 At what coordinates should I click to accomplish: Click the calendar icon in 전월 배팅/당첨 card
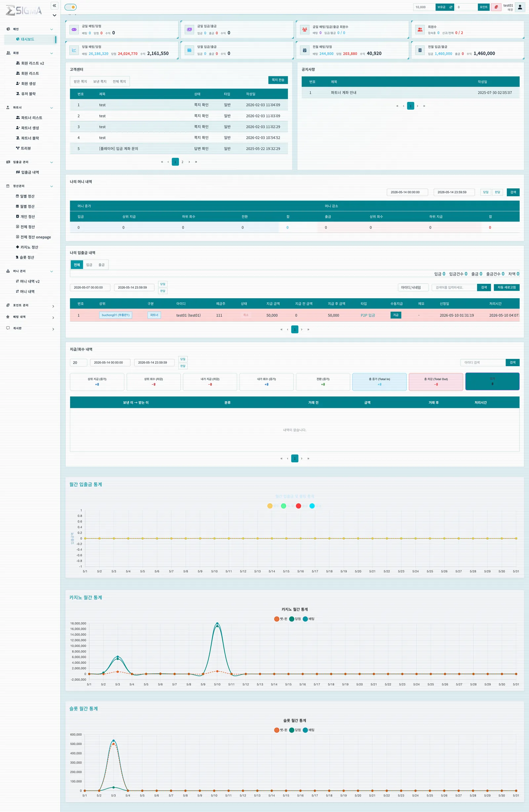tap(305, 50)
